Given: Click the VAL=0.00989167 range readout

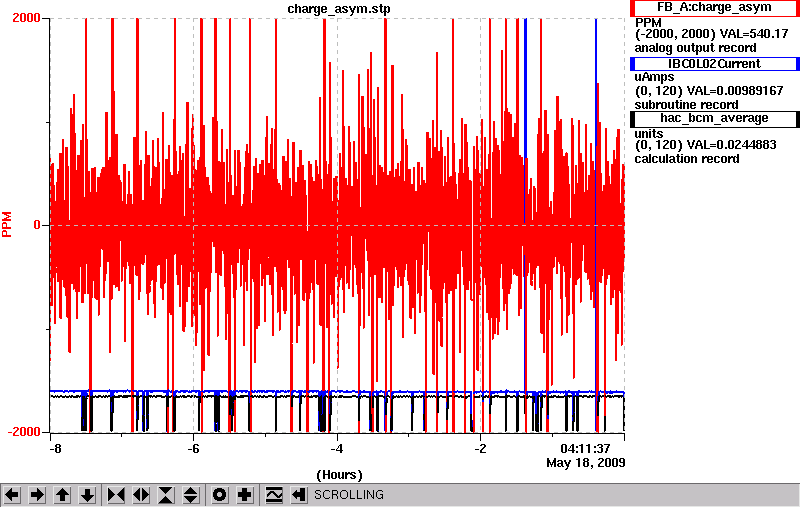Looking at the screenshot, I should pos(709,91).
